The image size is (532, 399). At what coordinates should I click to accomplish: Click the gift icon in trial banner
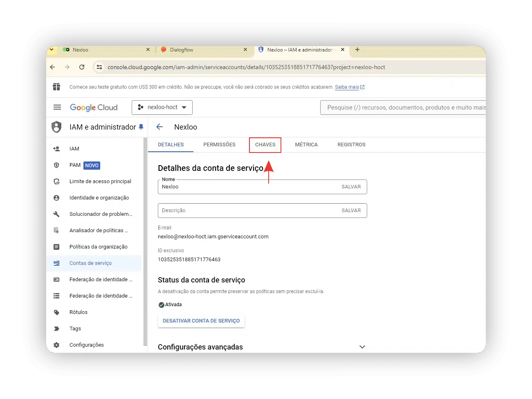[x=56, y=87]
